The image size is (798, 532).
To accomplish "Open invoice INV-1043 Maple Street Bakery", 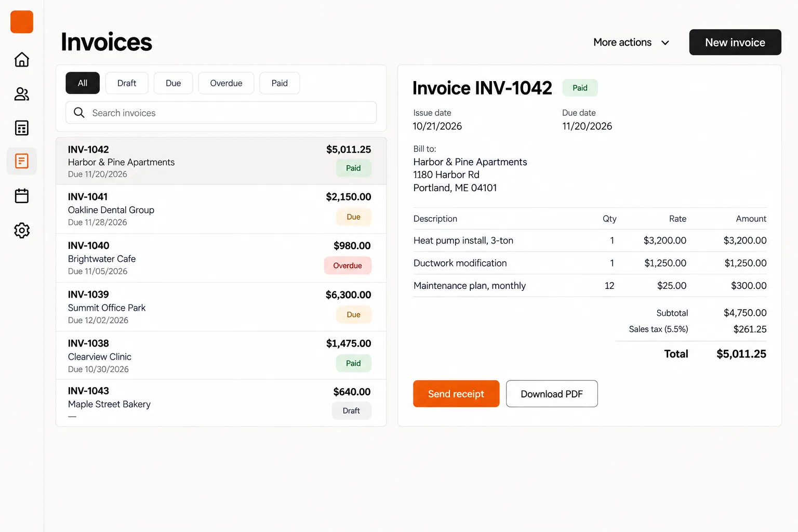I will (x=221, y=403).
